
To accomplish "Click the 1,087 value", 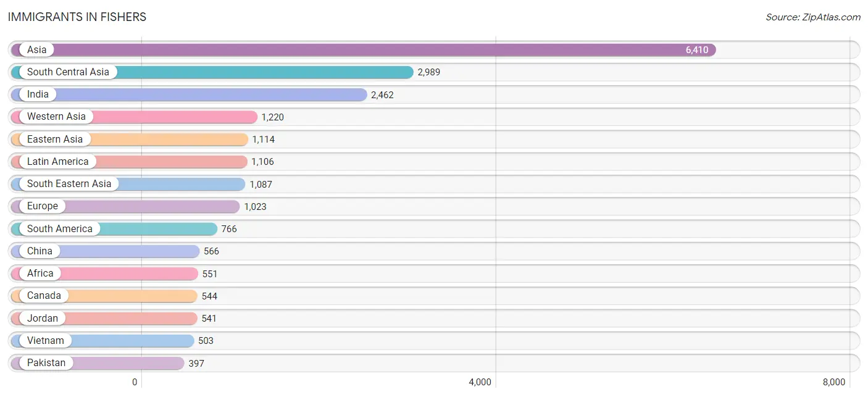I will (261, 184).
